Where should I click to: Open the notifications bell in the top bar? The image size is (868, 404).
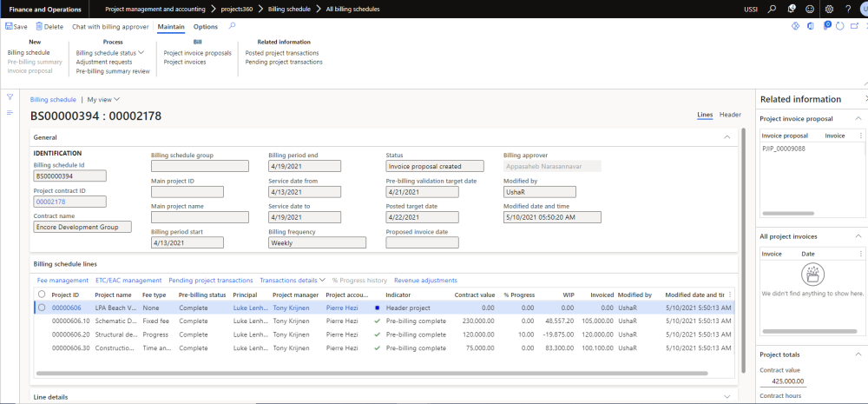(x=790, y=9)
